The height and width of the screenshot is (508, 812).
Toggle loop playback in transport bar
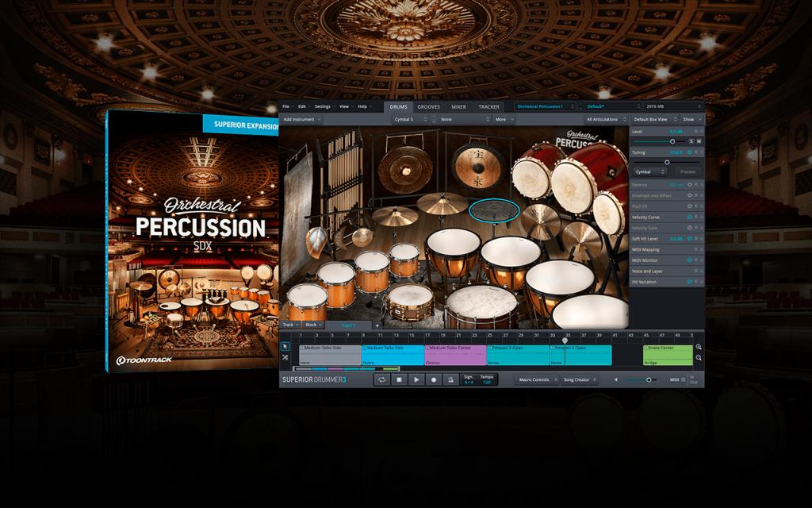click(381, 379)
